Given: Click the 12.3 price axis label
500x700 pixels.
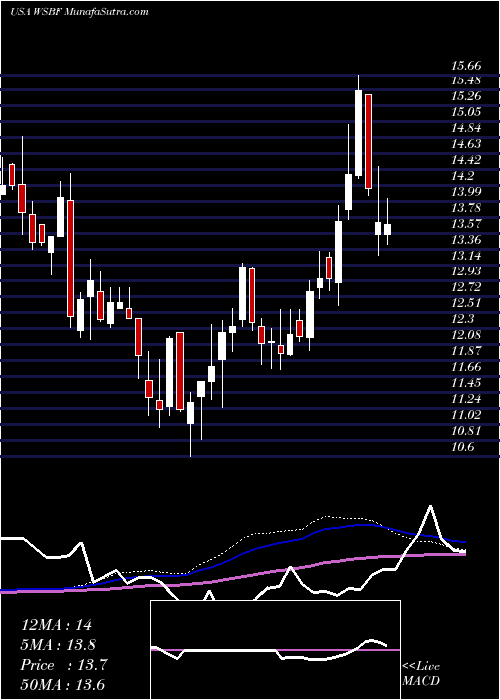Looking at the screenshot, I should (463, 319).
